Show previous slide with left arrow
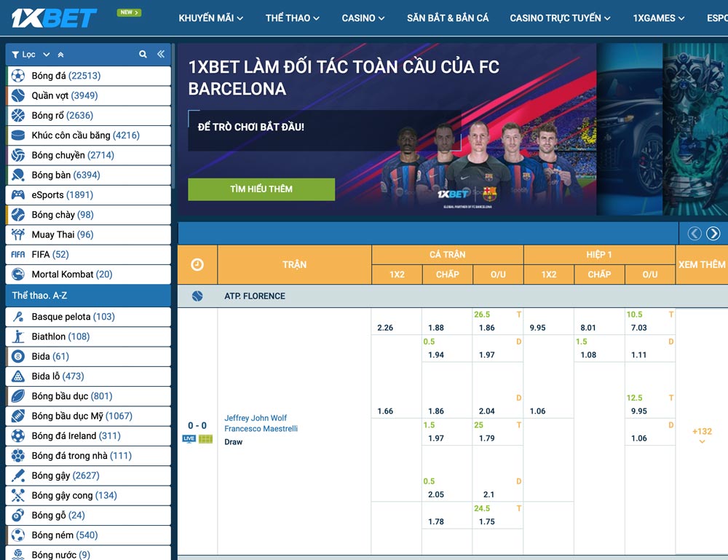728x560 pixels. (x=695, y=233)
